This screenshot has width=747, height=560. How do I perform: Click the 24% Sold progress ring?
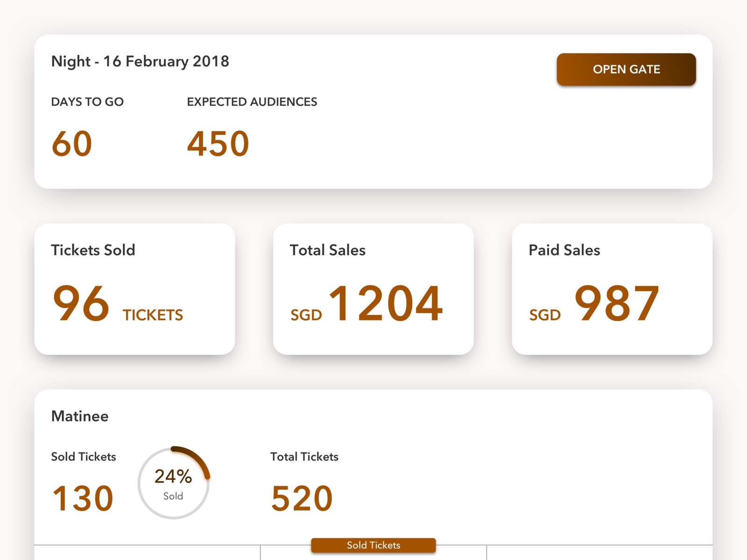[x=174, y=483]
